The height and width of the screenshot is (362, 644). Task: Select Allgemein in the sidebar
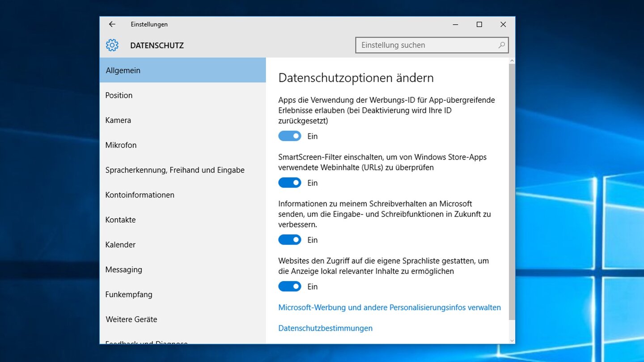tap(183, 70)
